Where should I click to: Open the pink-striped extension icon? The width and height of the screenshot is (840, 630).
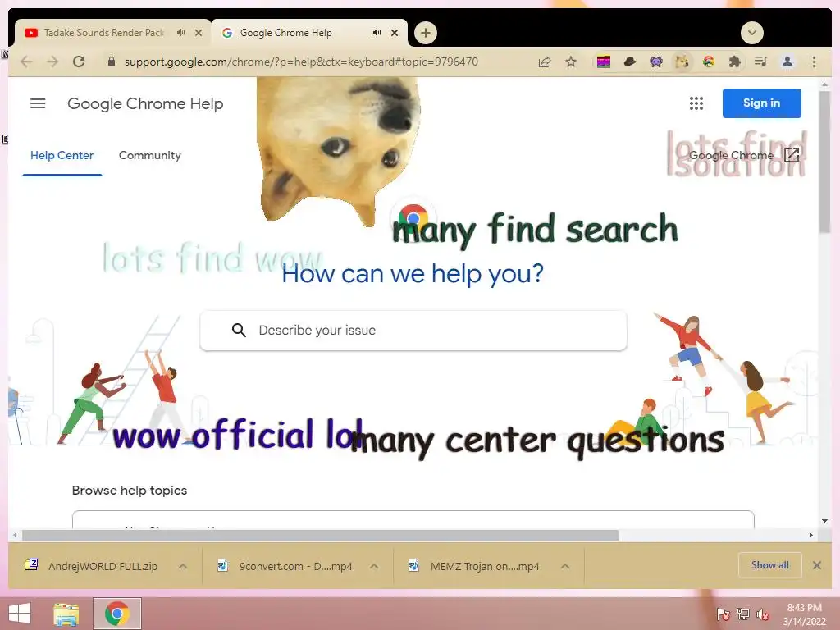604,62
